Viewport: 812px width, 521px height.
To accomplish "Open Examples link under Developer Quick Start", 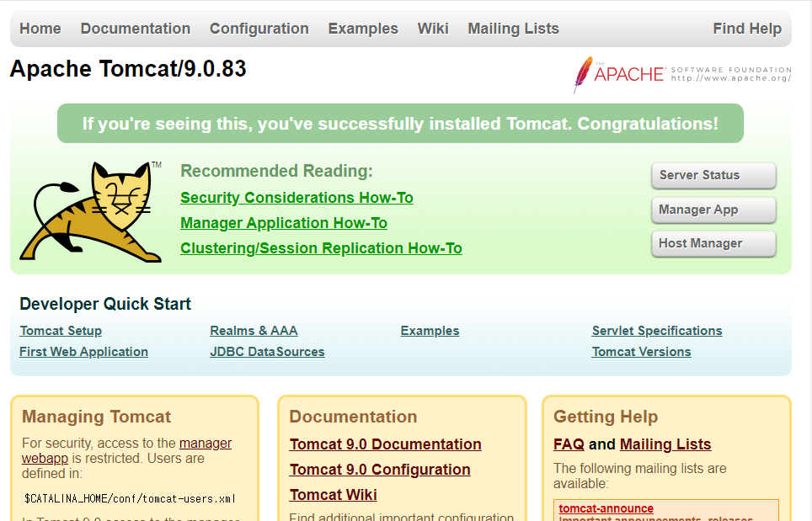I will point(430,331).
